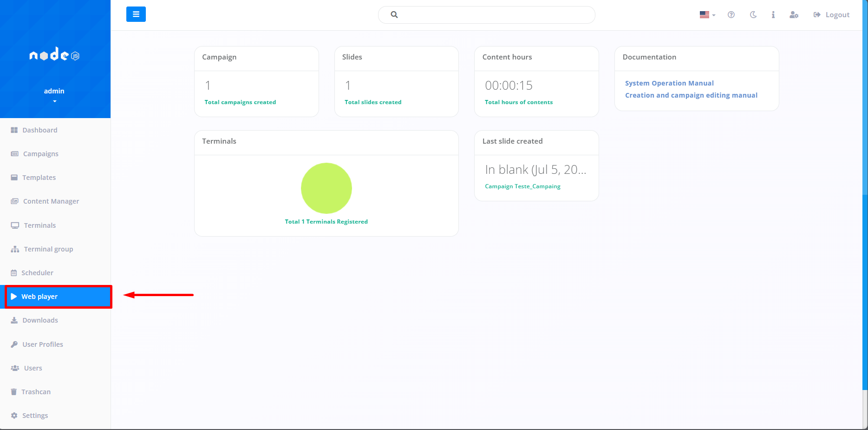This screenshot has height=430, width=868.
Task: Click the Settings gear icon in sidebar
Action: 14,416
